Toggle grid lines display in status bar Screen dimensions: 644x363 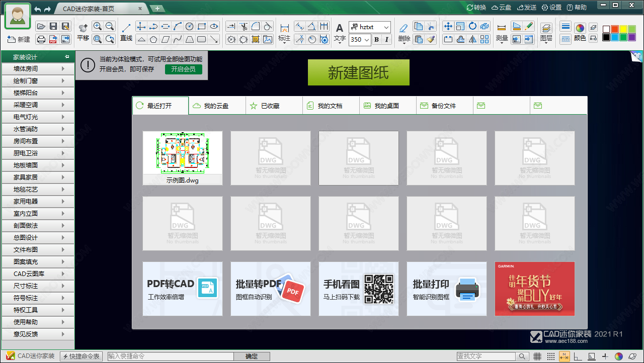point(537,356)
